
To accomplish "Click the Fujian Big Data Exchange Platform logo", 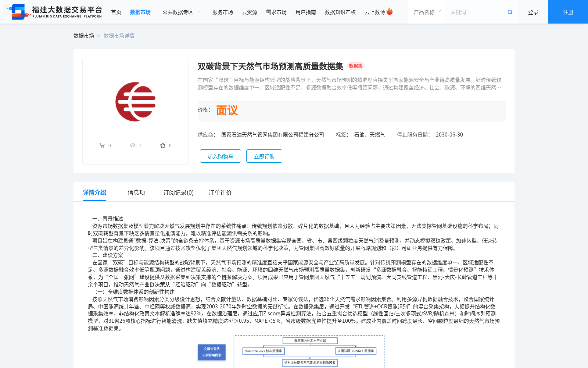I will [x=54, y=12].
